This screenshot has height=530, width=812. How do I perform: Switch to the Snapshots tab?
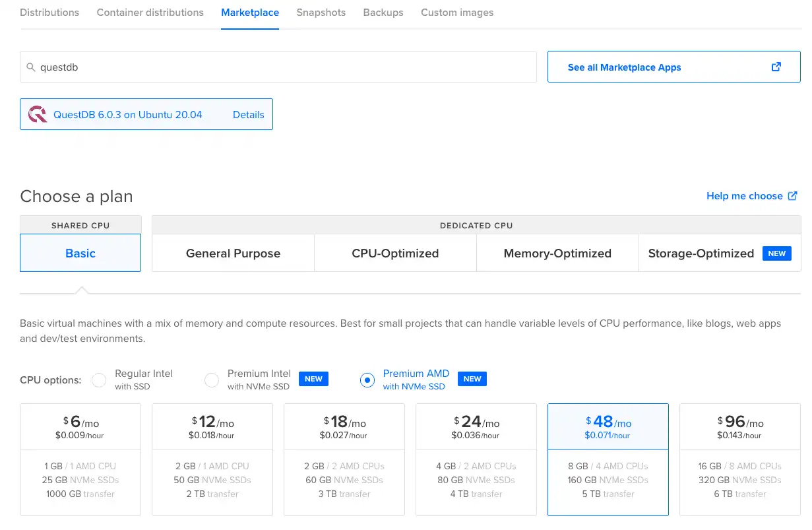pos(321,12)
